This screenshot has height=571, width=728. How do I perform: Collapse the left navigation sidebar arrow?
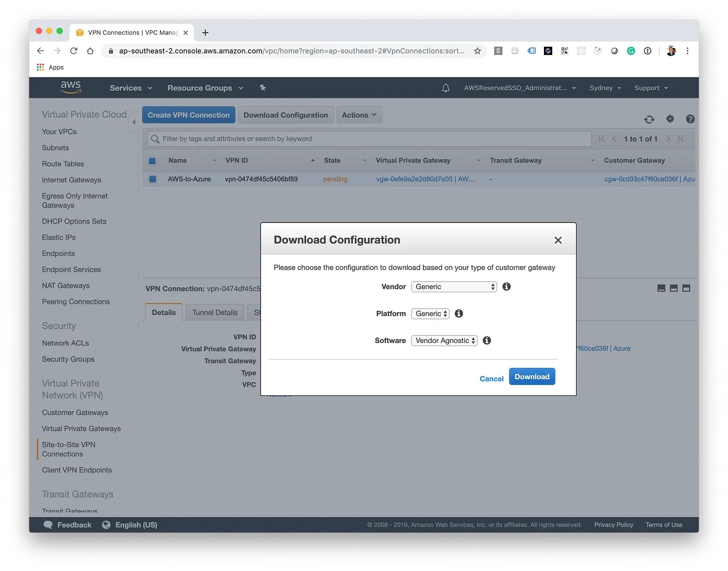tap(134, 122)
